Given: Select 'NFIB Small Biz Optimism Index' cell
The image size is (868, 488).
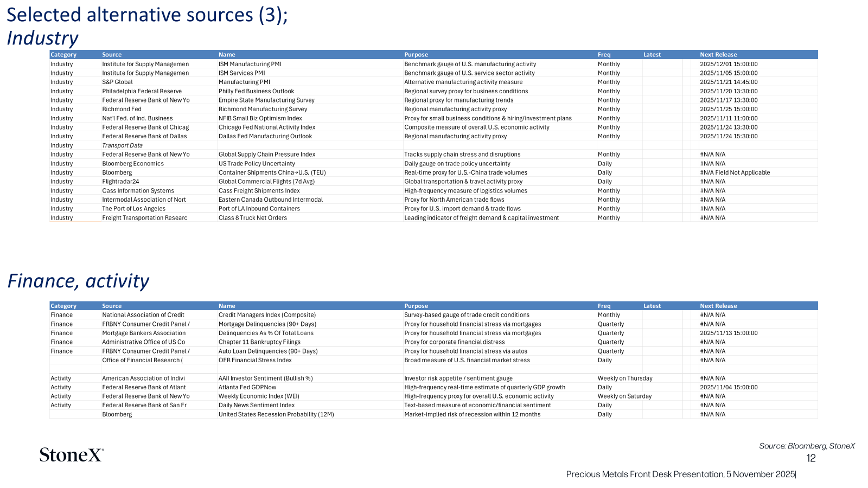Looking at the screenshot, I should click(x=260, y=118).
